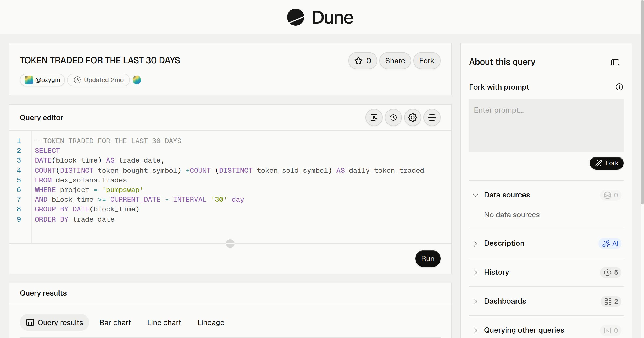
Task: Expand Querying other queries section
Action: [475, 330]
